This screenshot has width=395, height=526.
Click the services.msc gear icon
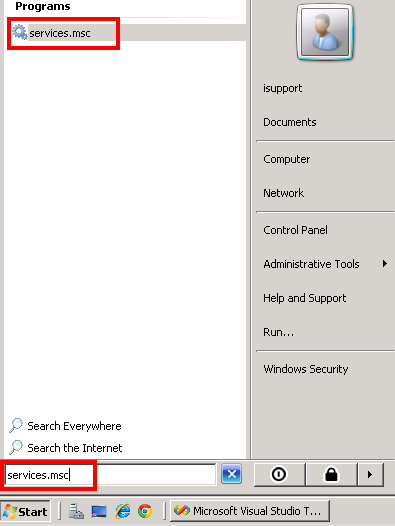19,33
